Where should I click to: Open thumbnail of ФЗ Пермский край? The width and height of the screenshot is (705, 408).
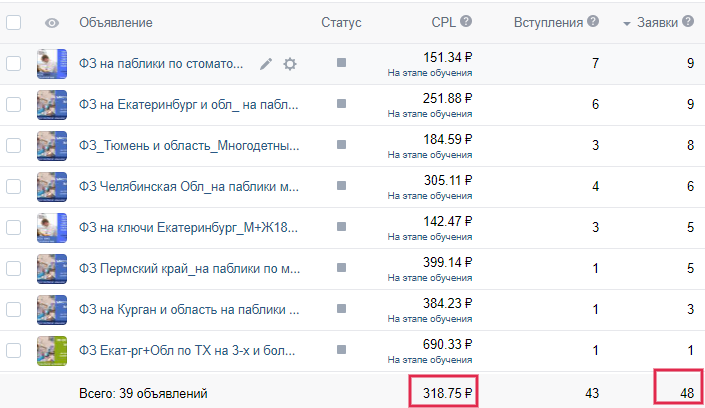coord(52,269)
